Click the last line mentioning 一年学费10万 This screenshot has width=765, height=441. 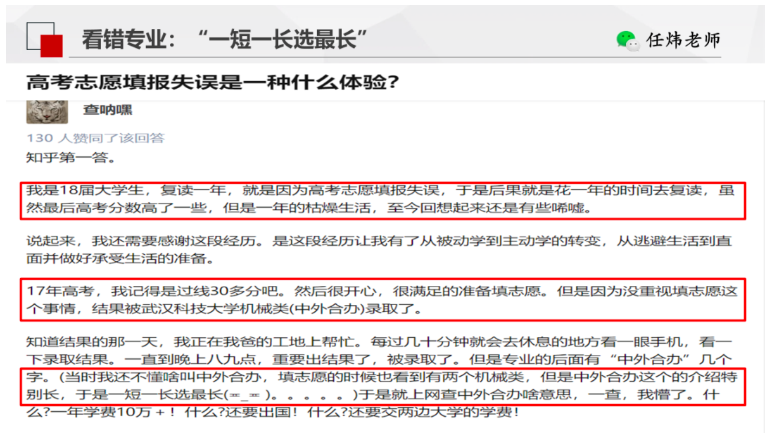click(273, 412)
